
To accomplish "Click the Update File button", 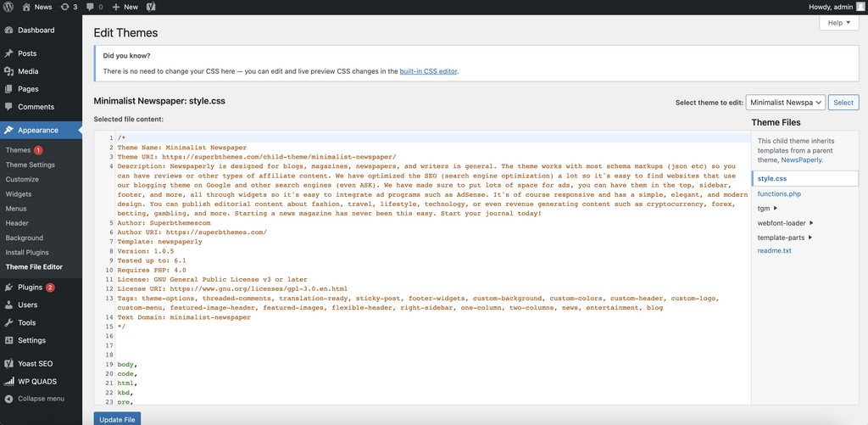I will point(117,419).
